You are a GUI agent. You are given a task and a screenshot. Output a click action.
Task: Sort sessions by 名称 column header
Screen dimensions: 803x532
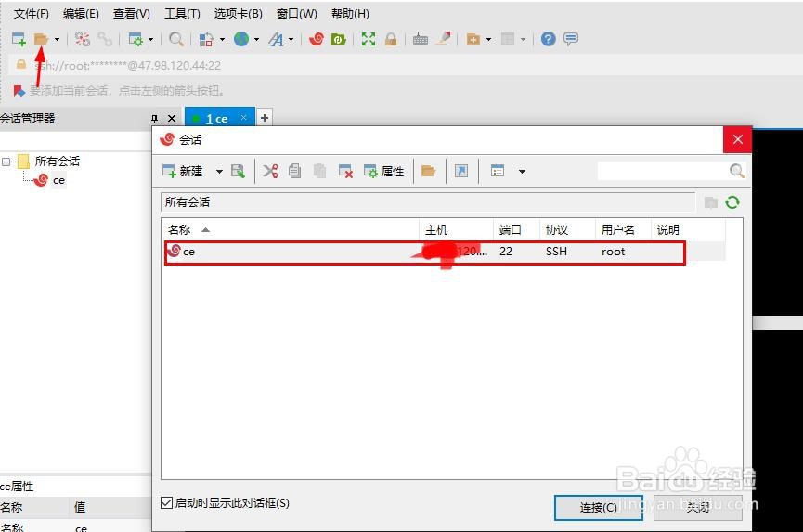pos(291,230)
